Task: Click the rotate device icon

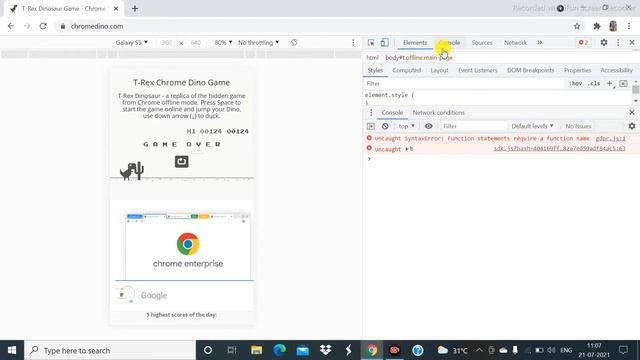Action: 294,42
